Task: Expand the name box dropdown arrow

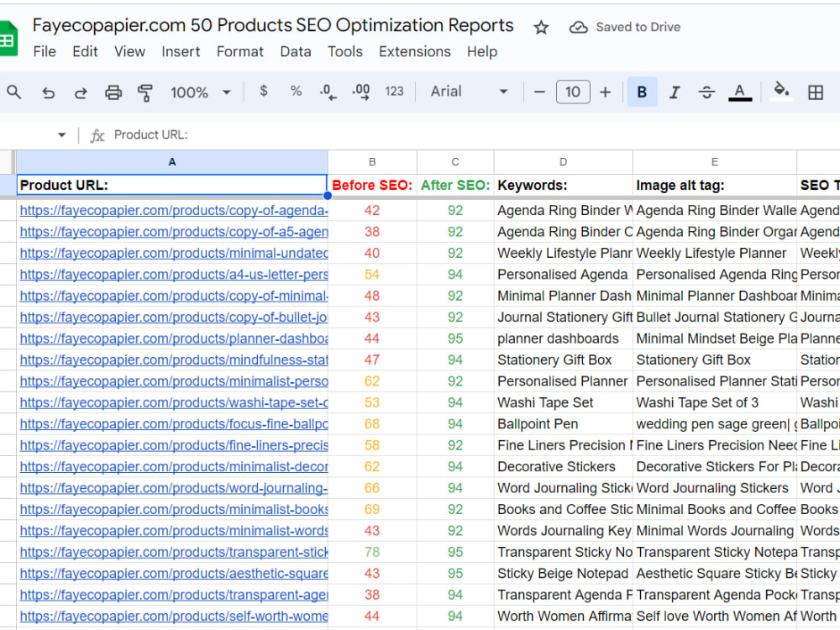Action: click(x=61, y=135)
